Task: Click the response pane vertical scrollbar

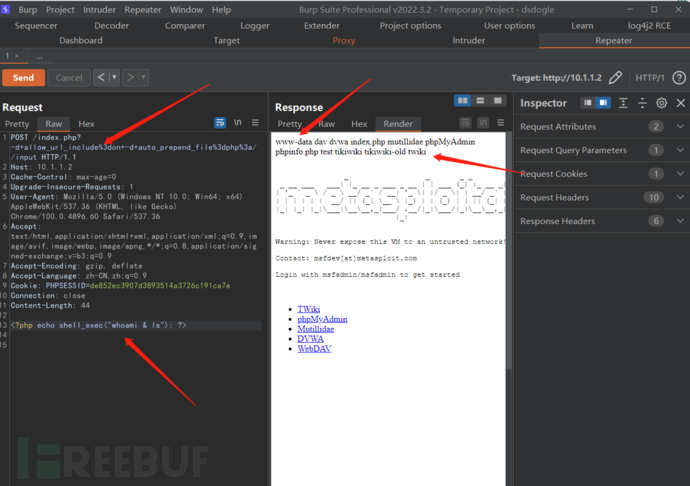Action: (509, 251)
